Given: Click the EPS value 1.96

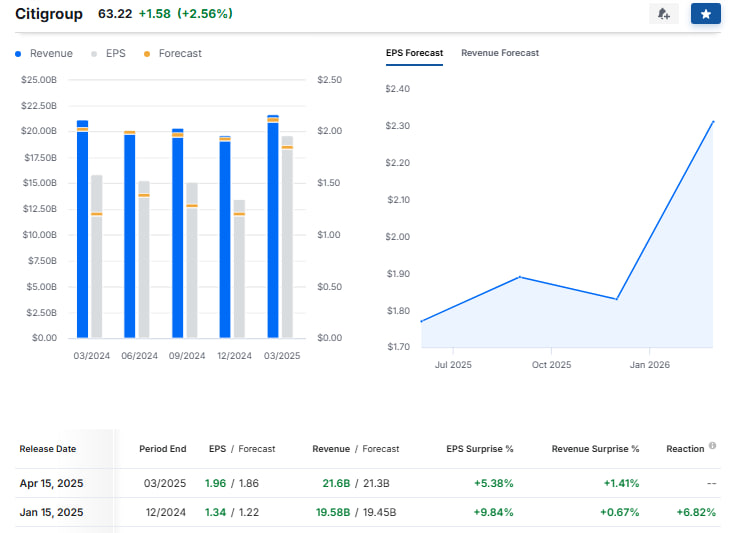Looking at the screenshot, I should [x=215, y=483].
